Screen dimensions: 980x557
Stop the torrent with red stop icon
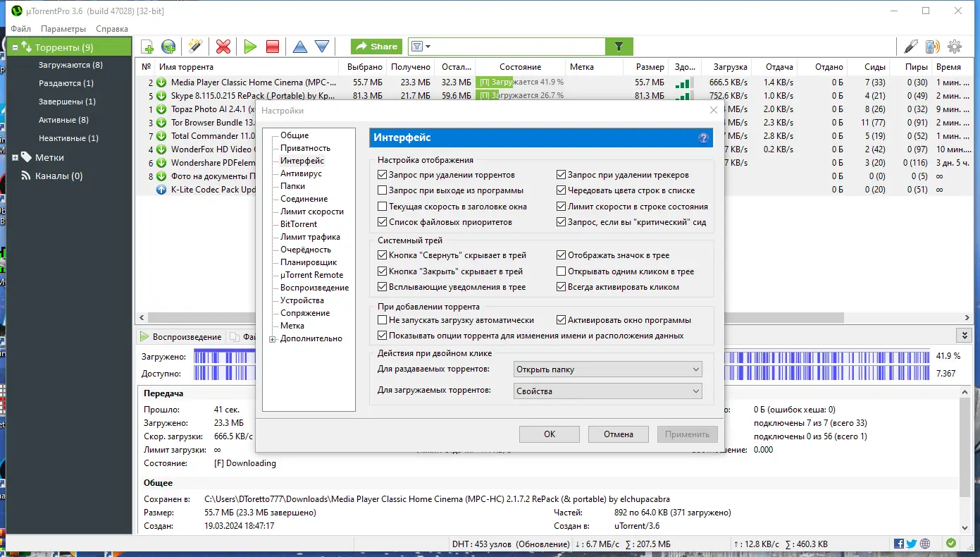272,46
